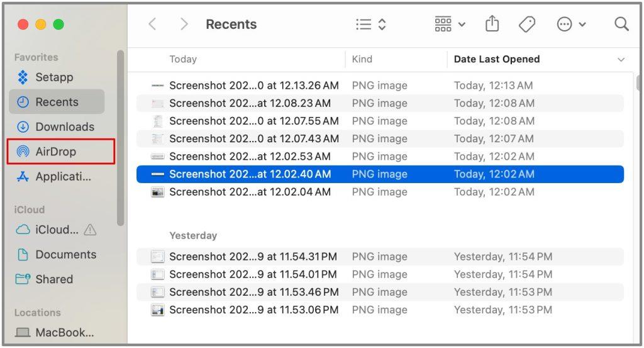The height and width of the screenshot is (348, 644).
Task: Select MacBook under Locations
Action: (x=57, y=332)
